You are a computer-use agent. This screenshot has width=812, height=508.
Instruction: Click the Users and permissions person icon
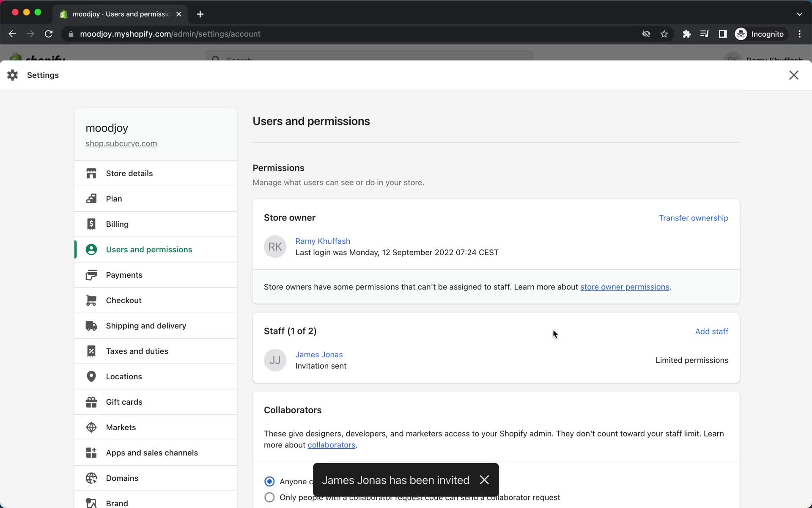coord(91,249)
